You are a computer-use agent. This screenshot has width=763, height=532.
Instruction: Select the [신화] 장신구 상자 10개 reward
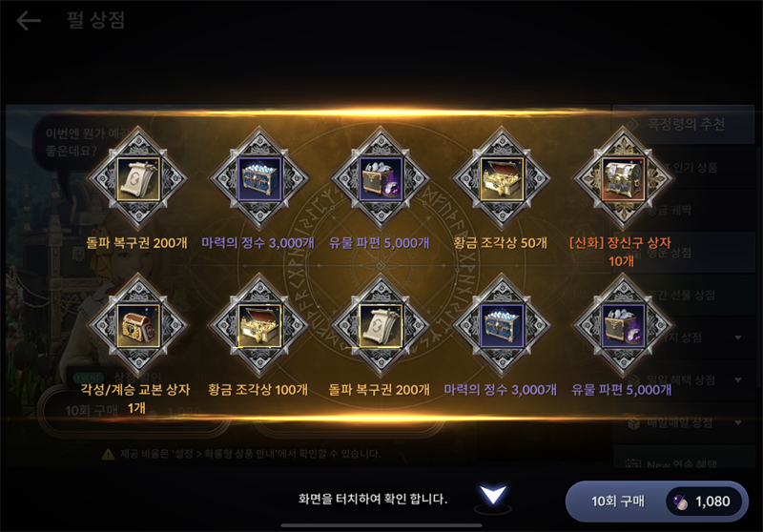pos(624,178)
